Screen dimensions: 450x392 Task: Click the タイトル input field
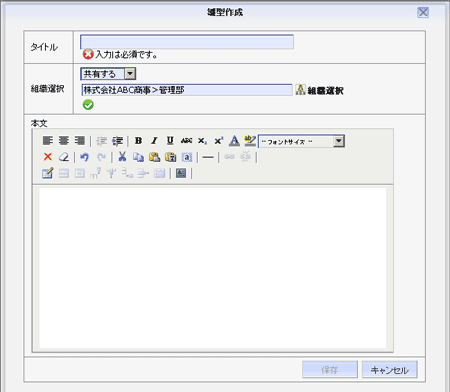click(x=187, y=42)
